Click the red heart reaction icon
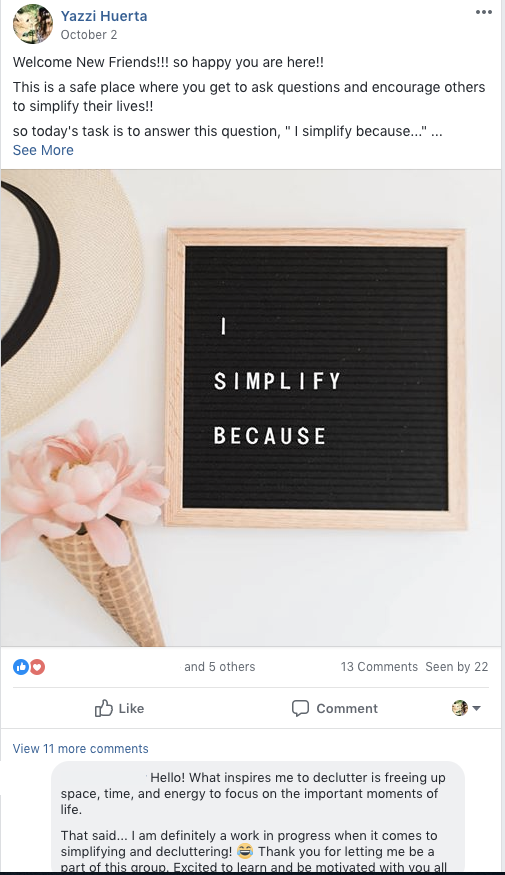Viewport: 505px width, 875px height. [37, 666]
